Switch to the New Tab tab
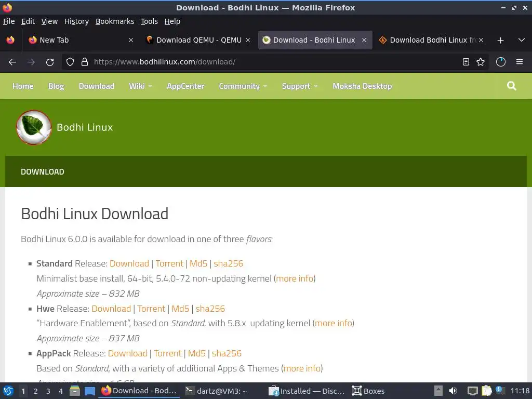 (81, 40)
